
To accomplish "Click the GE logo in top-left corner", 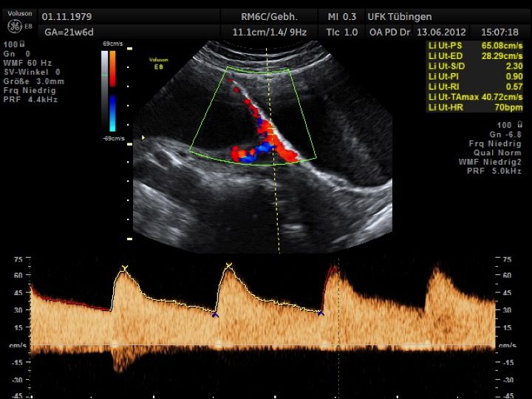I will (15, 26).
